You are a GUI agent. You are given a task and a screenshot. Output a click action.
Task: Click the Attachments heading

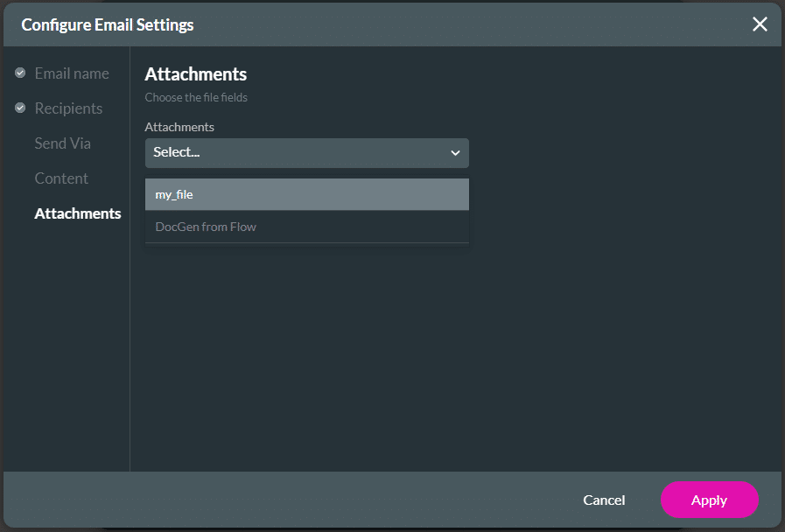(195, 74)
